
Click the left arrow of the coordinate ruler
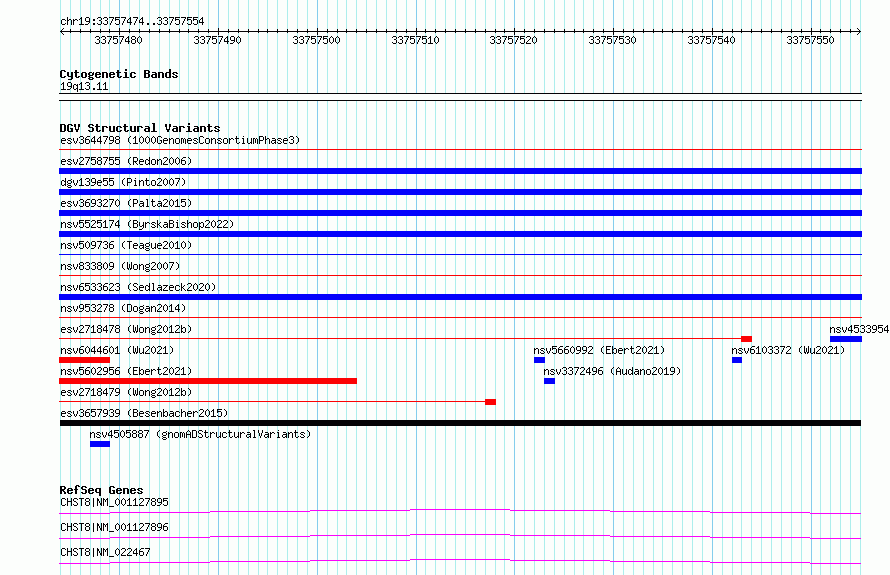[x=62, y=31]
